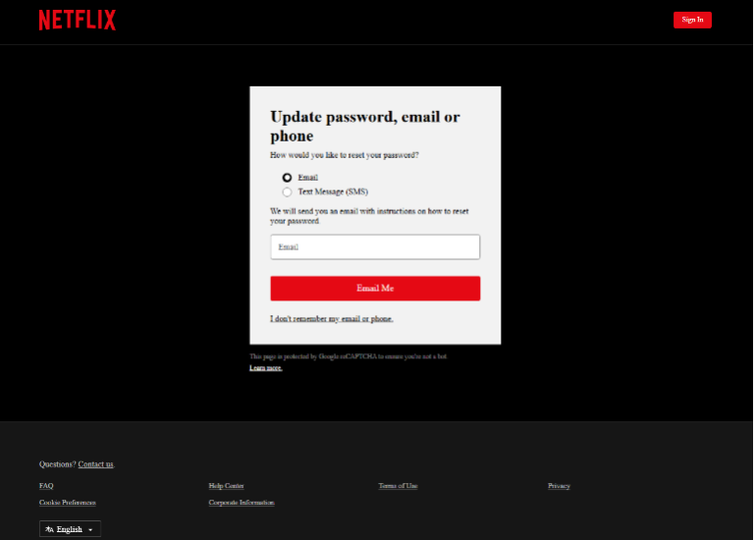Viewport: 756px width, 540px height.
Task: Open the Help Center footer link
Action: point(226,486)
